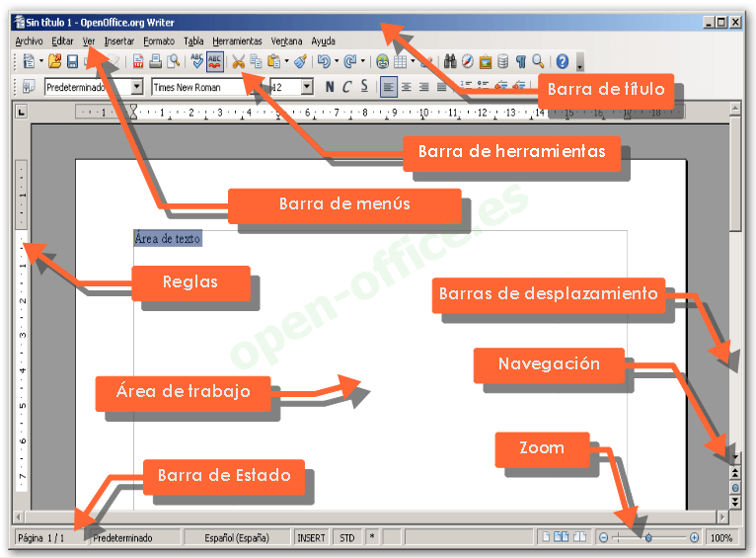Viewport: 756px width, 558px height.
Task: Toggle Underline (S) formatting
Action: coord(364,87)
